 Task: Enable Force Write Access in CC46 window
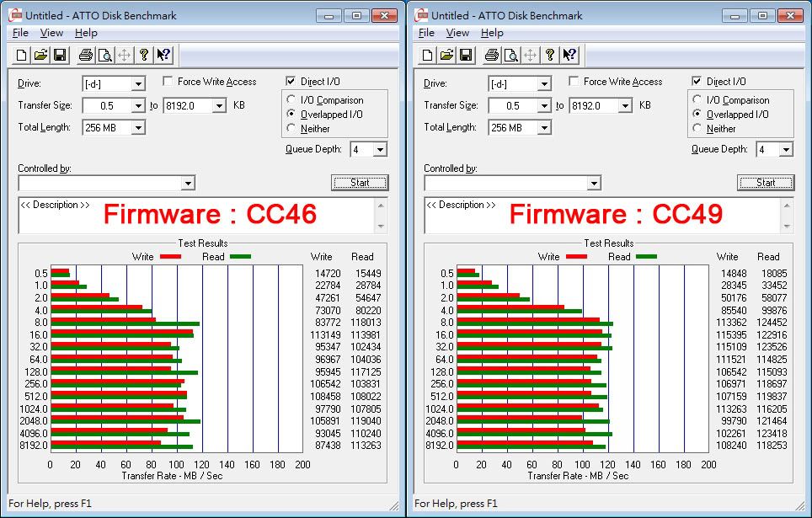point(168,82)
